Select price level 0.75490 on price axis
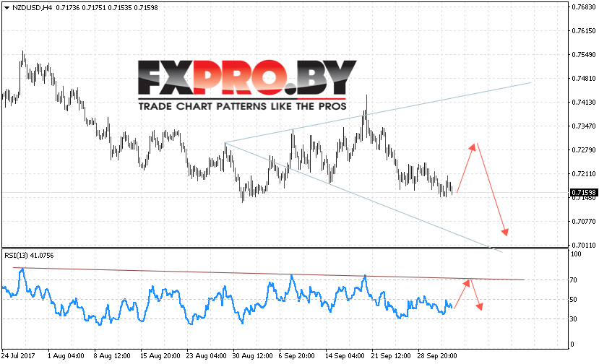 pos(583,55)
